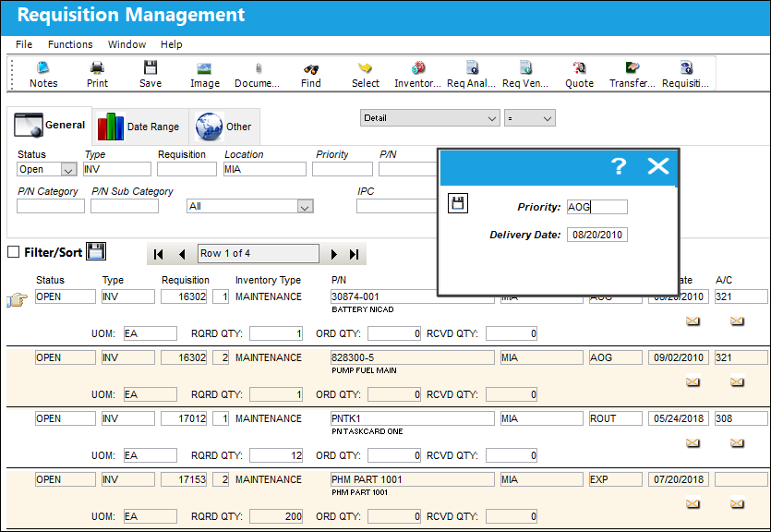
Task: Open the Help menu
Action: [x=171, y=44]
